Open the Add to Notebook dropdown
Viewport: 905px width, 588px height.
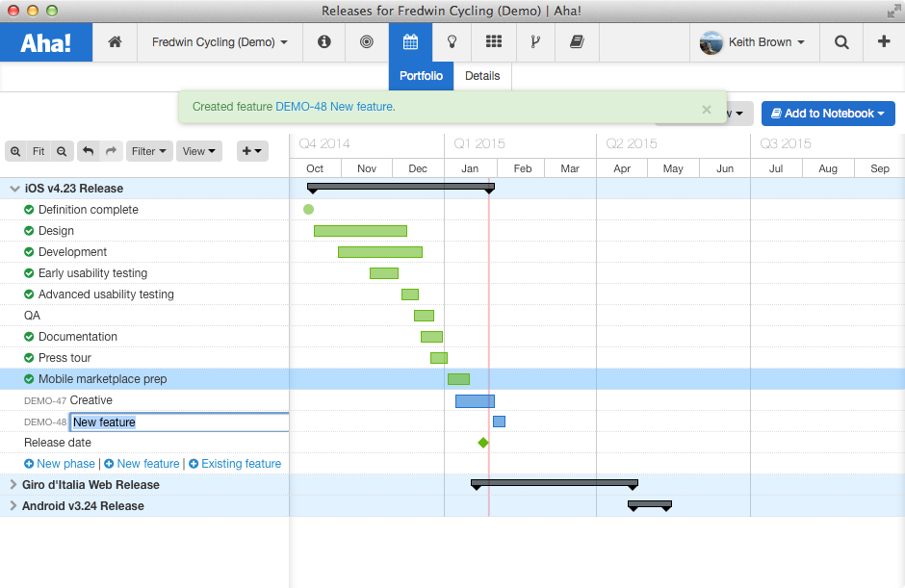tap(828, 114)
